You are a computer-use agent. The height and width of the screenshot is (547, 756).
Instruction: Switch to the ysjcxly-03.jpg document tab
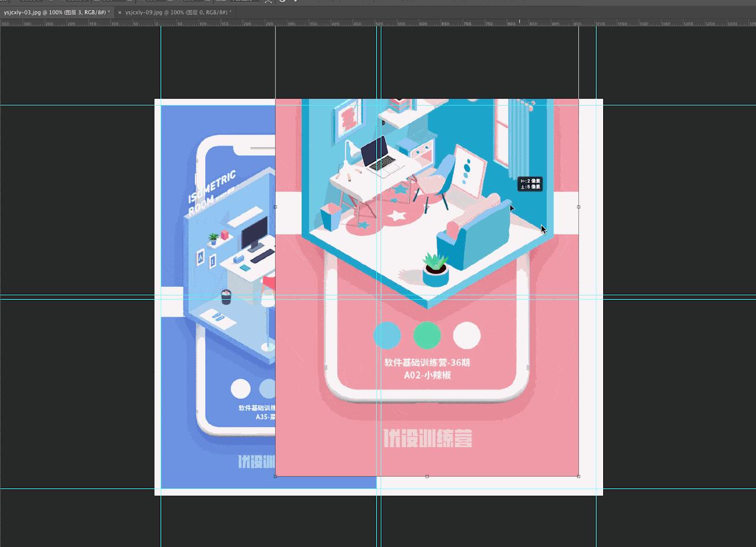click(55, 12)
